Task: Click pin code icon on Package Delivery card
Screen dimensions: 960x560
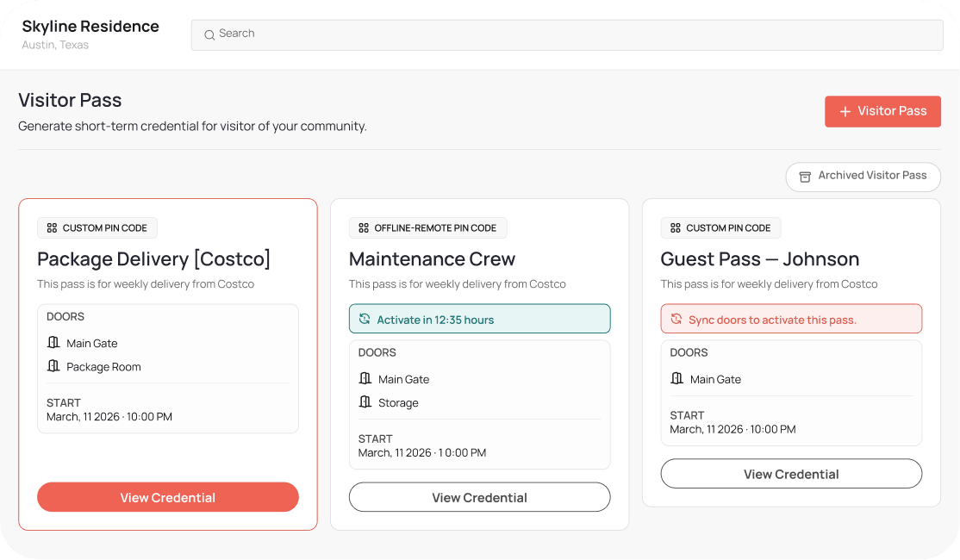Action: [52, 227]
